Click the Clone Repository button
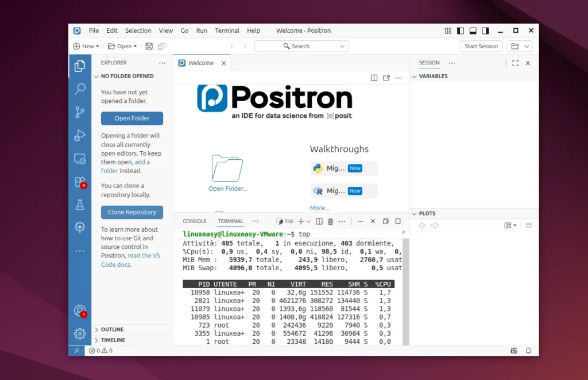The width and height of the screenshot is (588, 380). (x=131, y=212)
